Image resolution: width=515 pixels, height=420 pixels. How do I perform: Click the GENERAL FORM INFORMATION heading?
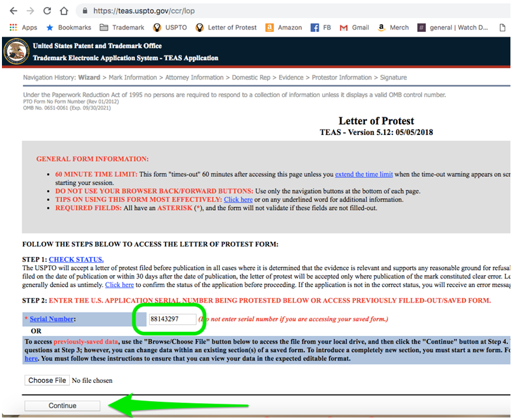click(x=93, y=159)
